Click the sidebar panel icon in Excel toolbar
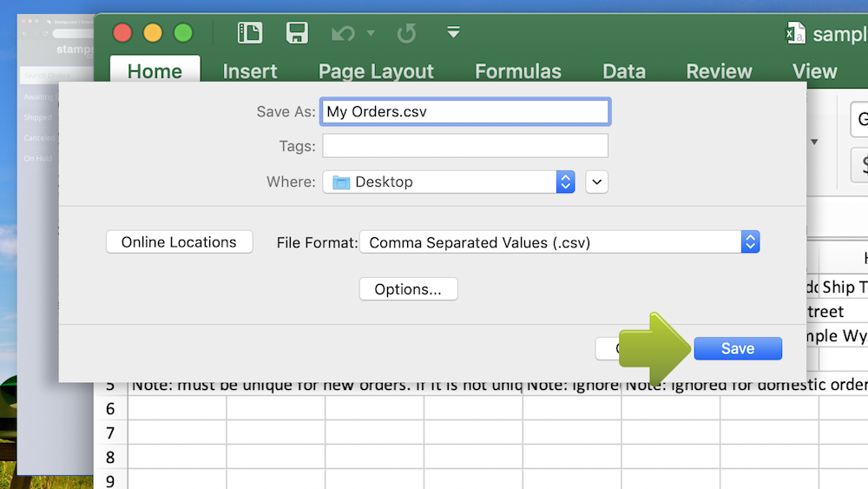This screenshot has width=868, height=489. [x=250, y=33]
